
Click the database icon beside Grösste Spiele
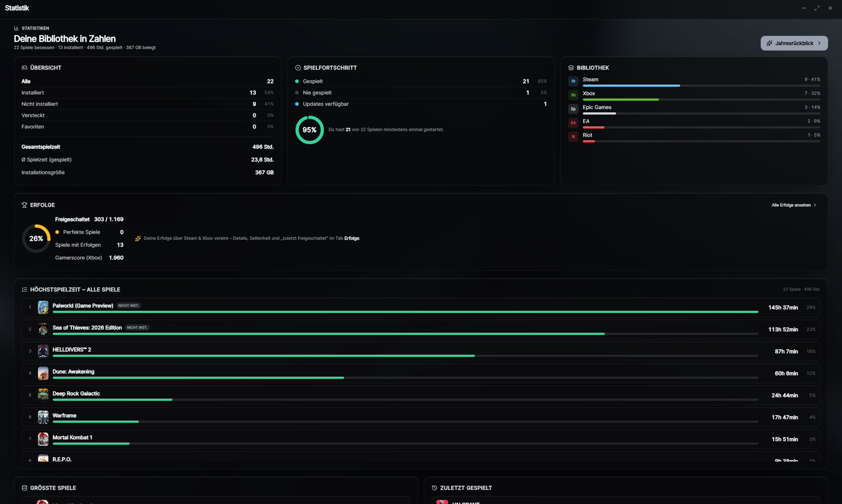25,488
